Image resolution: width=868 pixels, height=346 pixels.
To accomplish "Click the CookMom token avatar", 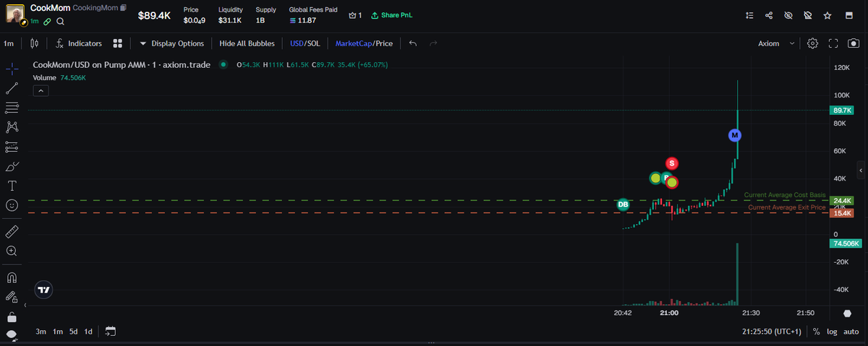I will point(14,14).
